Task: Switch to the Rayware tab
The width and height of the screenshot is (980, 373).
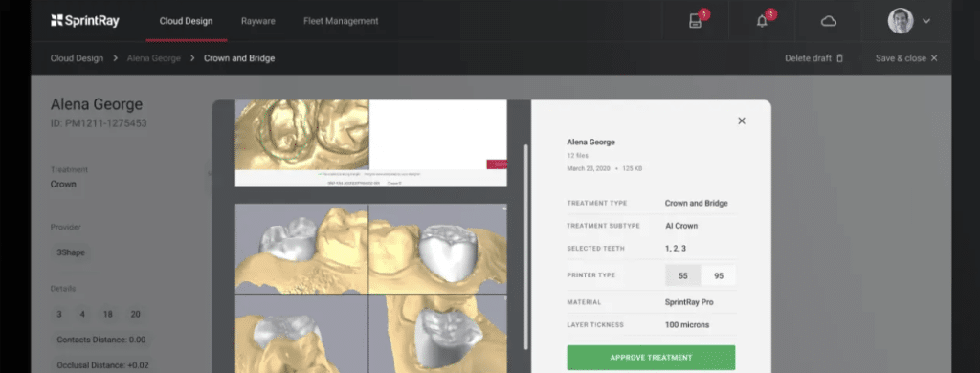Action: (258, 21)
